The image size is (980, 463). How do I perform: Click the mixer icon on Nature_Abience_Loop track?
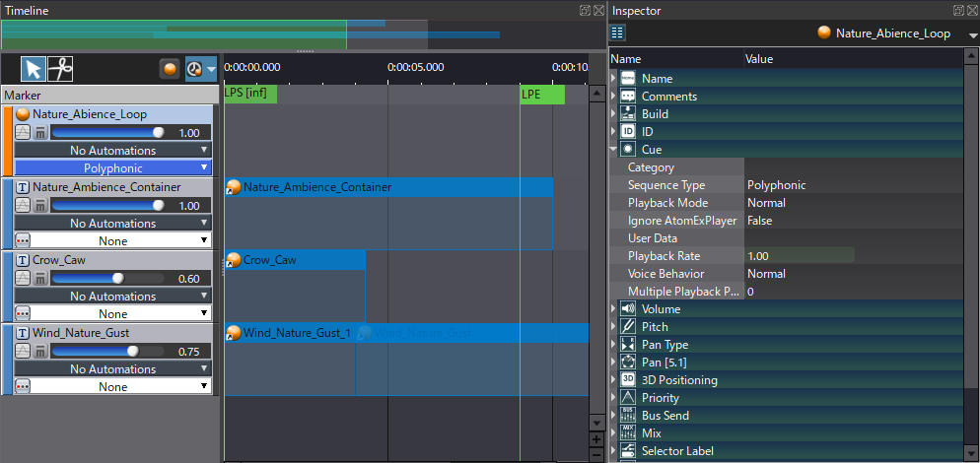click(40, 132)
